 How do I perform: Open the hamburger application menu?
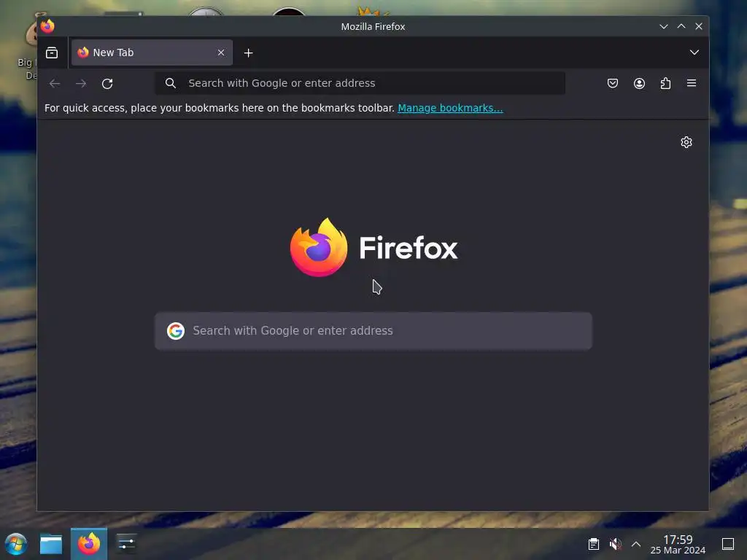click(x=692, y=83)
